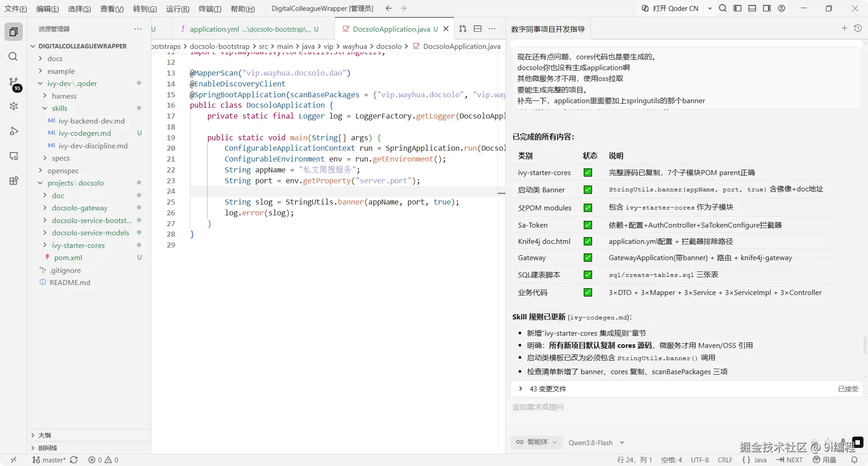Start a new chat with the plus icon
This screenshot has height=466, width=868.
(x=844, y=29)
